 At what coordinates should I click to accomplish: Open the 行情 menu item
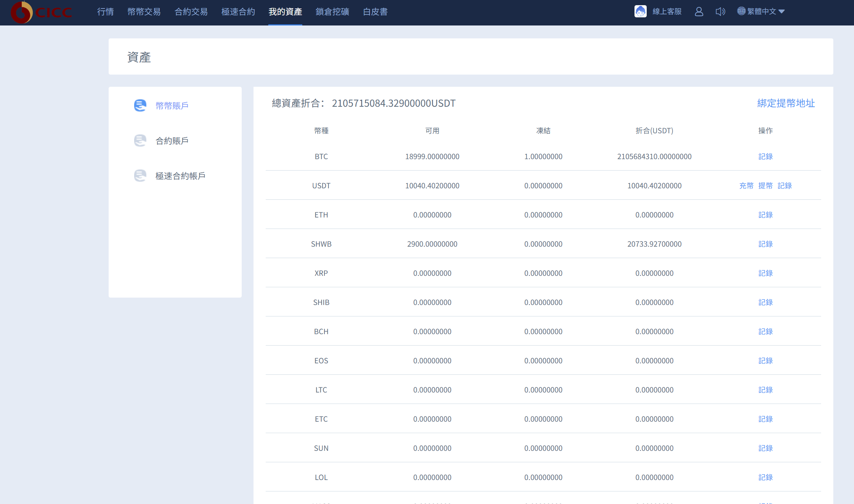pos(105,12)
